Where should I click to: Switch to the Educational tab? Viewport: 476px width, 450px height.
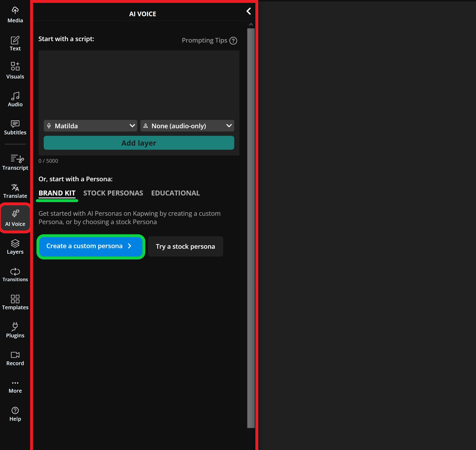[175, 193]
